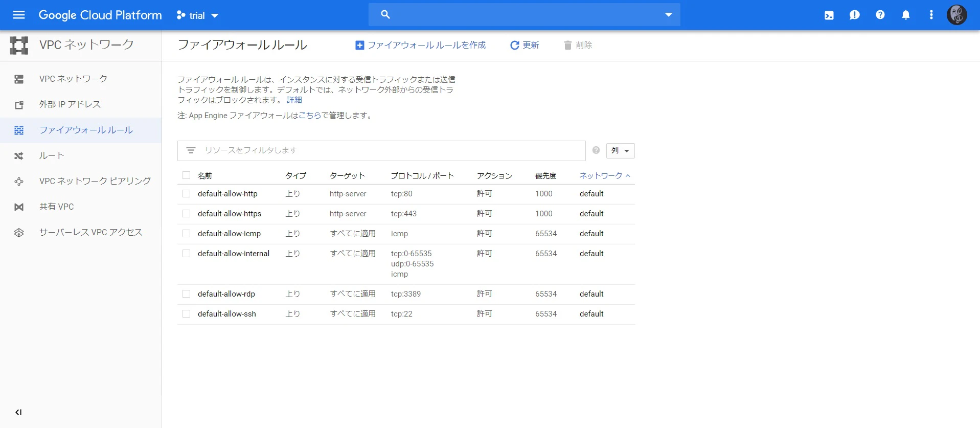Collapse the left sidebar panel
Image resolution: width=980 pixels, height=428 pixels.
(18, 412)
